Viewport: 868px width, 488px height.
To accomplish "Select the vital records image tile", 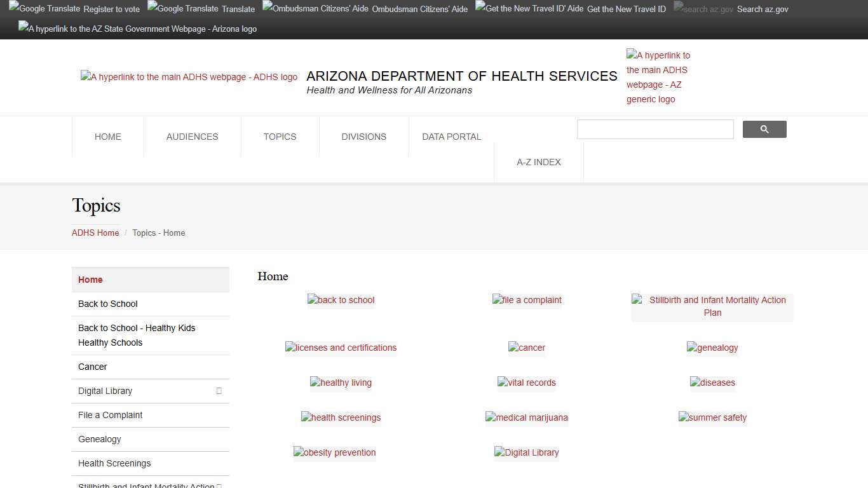I will (526, 383).
